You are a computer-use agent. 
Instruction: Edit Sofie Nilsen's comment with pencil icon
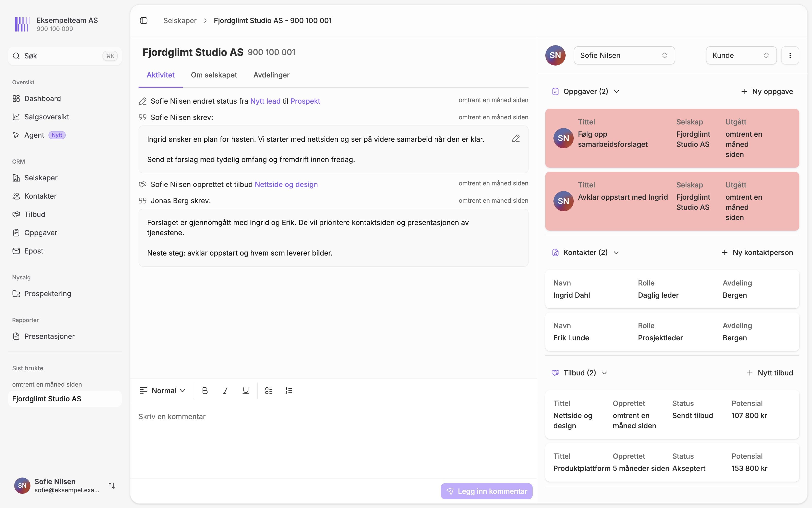(516, 138)
